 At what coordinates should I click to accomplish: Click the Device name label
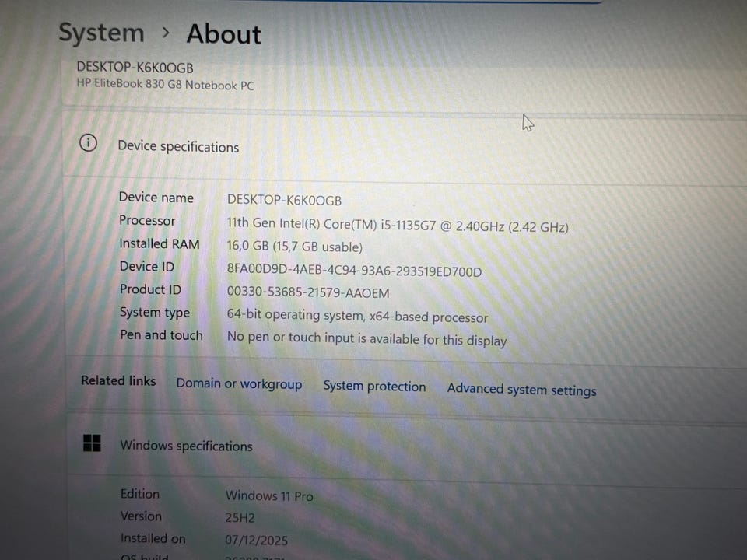156,197
